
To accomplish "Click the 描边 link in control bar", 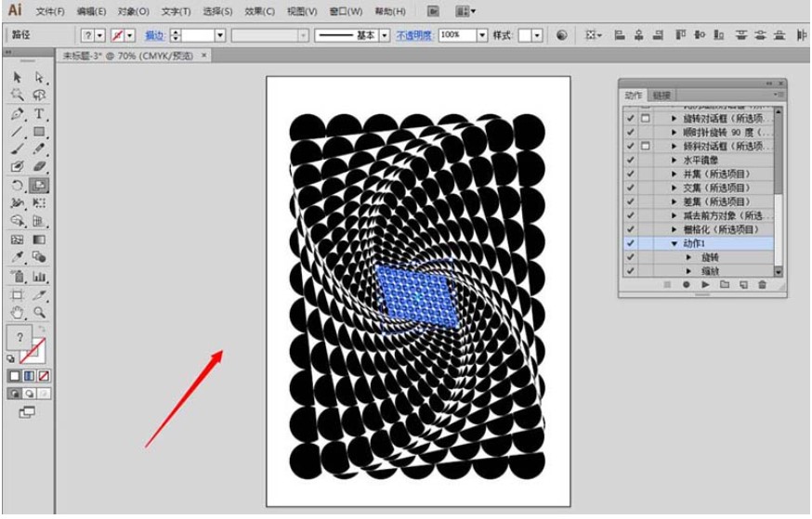I will point(154,35).
